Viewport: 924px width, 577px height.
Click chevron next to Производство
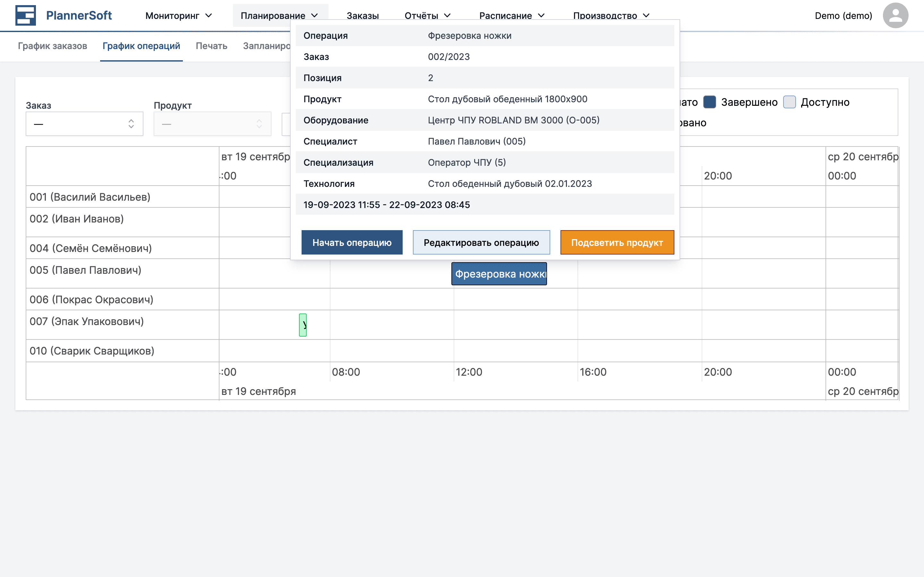[646, 16]
